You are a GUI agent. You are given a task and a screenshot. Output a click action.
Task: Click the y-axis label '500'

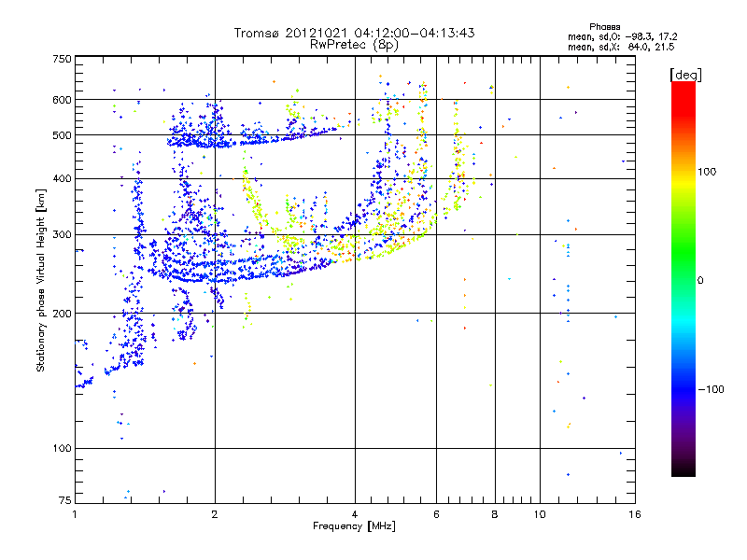click(62, 135)
